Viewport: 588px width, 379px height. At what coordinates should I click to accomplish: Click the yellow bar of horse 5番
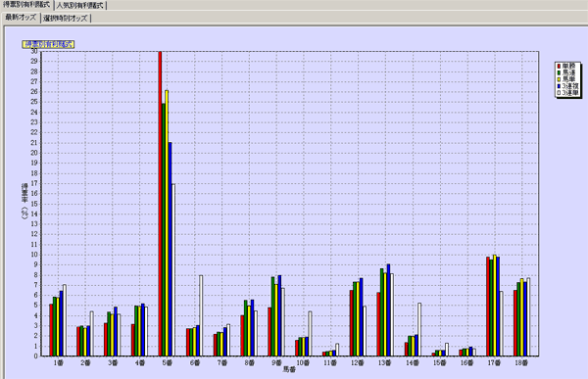pos(167,223)
